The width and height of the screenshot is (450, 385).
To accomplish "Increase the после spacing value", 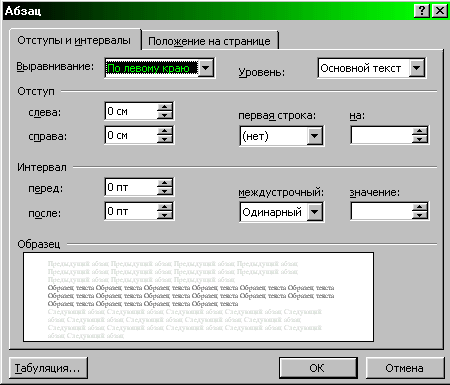I will (x=165, y=207).
